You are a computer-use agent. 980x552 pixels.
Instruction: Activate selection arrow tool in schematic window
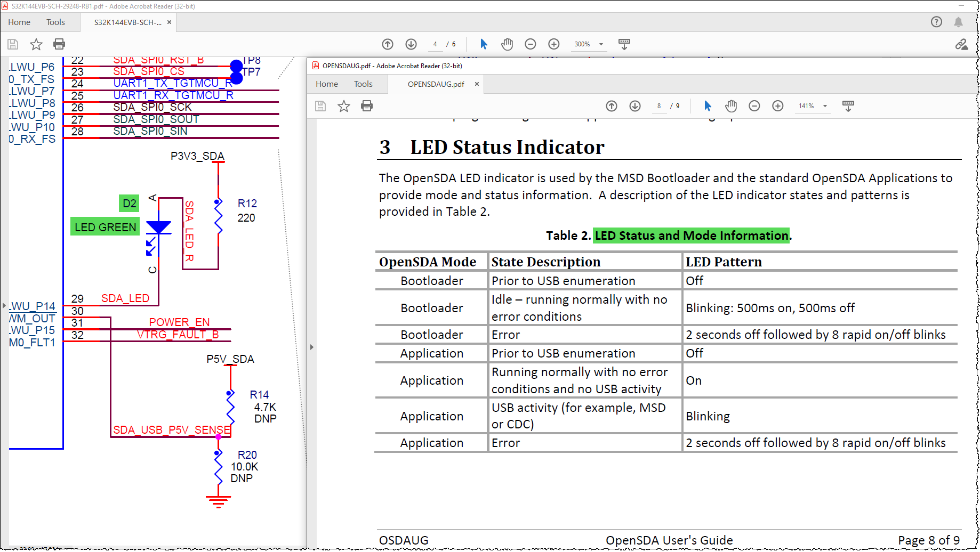(x=484, y=44)
